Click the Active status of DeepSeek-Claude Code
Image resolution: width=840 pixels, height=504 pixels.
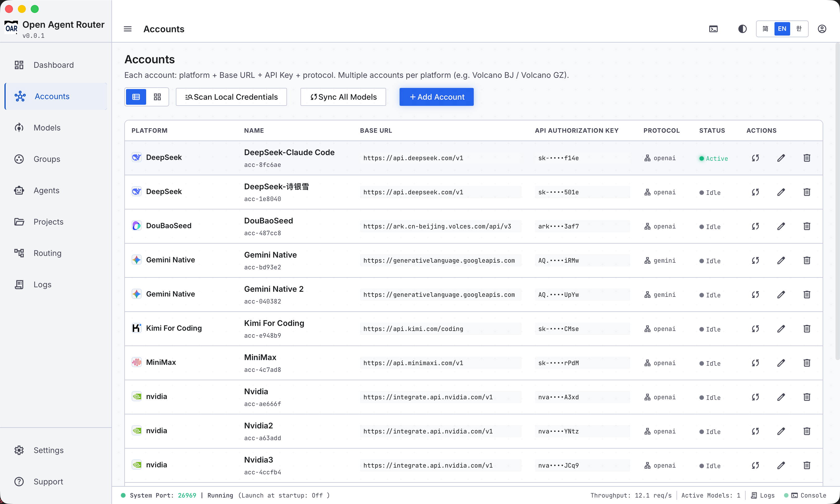[713, 158]
